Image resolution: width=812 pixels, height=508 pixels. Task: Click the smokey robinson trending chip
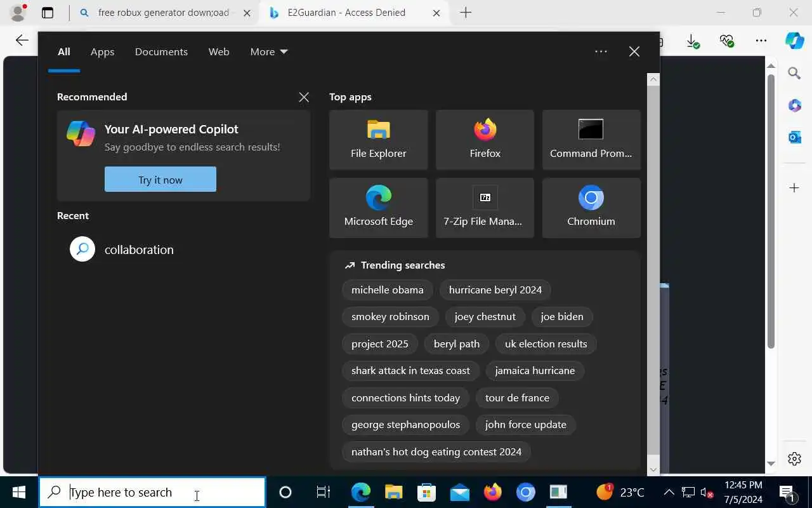coord(390,316)
